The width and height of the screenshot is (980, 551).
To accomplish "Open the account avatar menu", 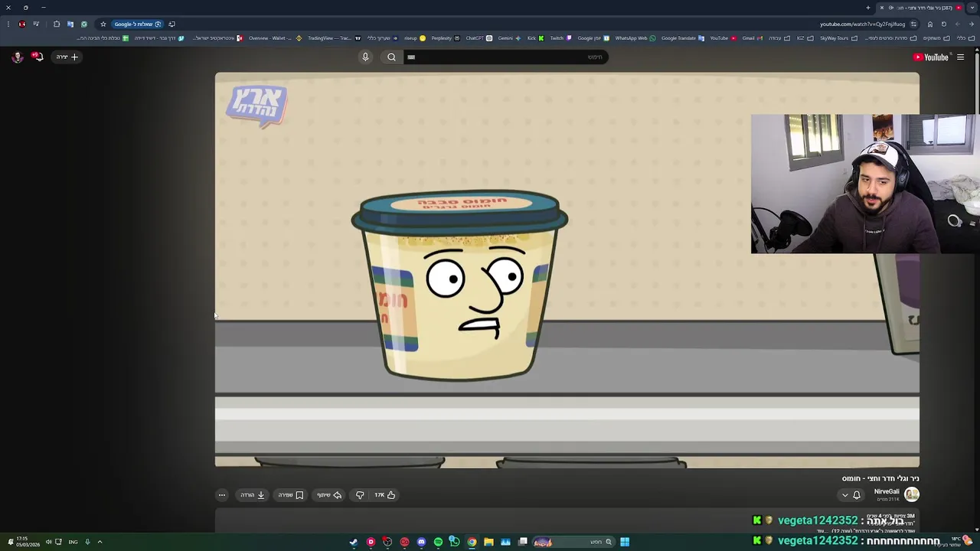I will [x=17, y=57].
